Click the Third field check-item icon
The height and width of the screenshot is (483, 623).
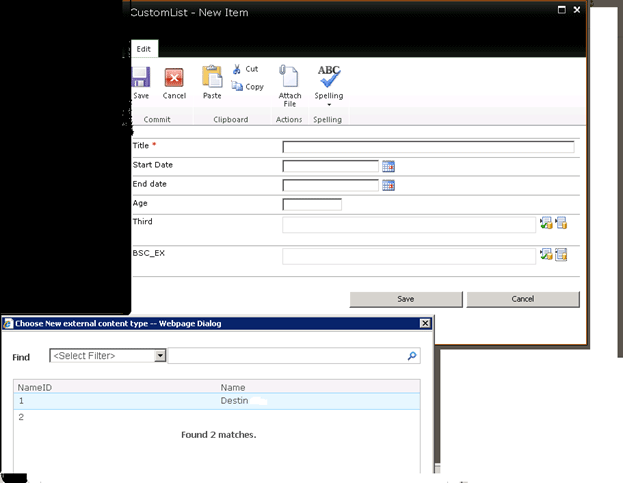pyautogui.click(x=546, y=223)
